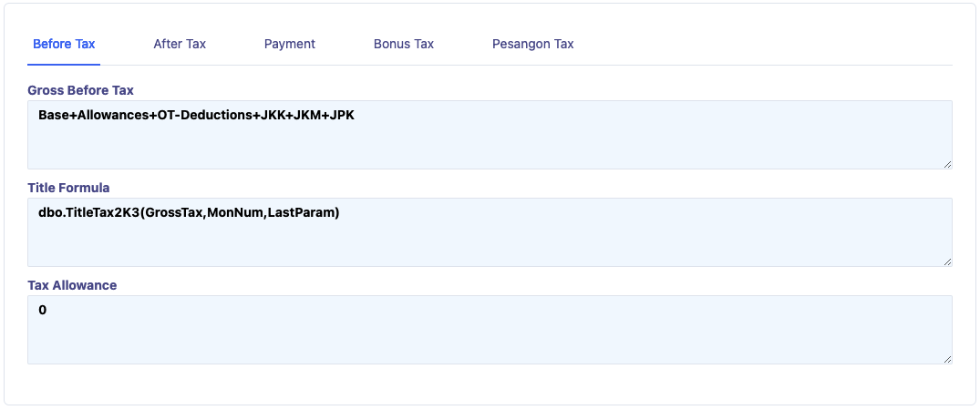Viewport: 980px width, 410px height.
Task: Grab the Gross Before Tax resize handle
Action: (x=947, y=164)
